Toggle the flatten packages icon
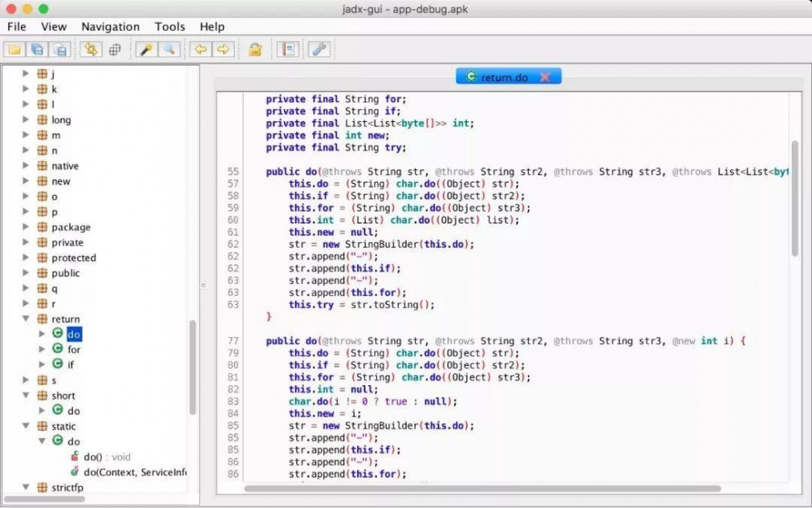This screenshot has height=508, width=812. tap(115, 50)
